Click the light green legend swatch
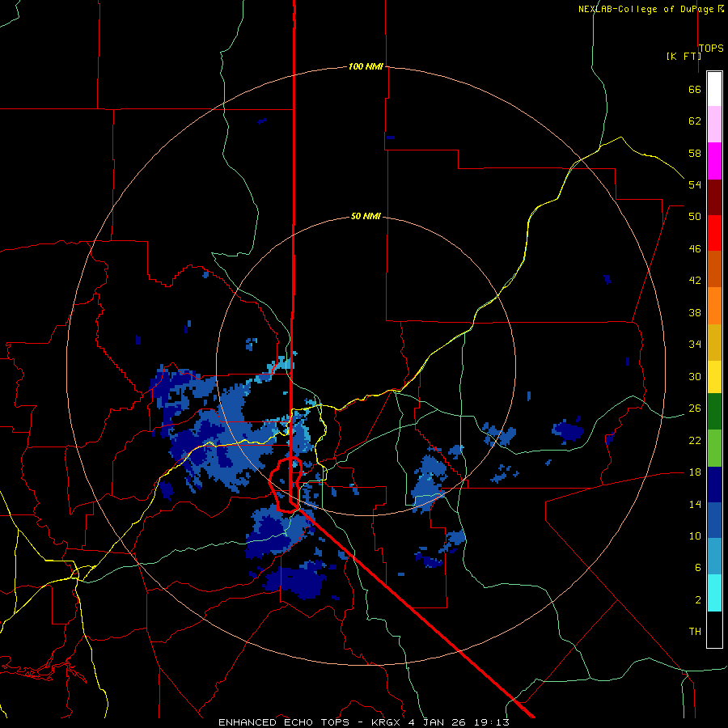Image resolution: width=728 pixels, height=728 pixels. coord(714,448)
